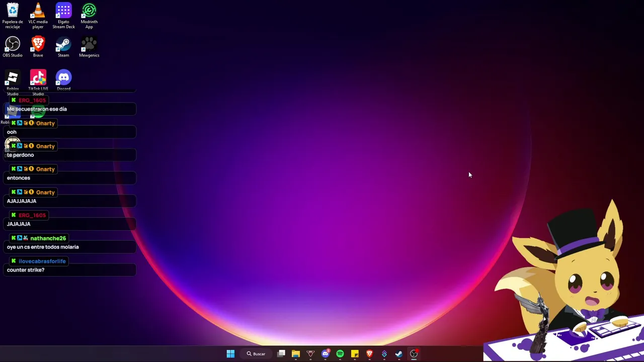Click the ERG_1605 username above 'JAJAJAJA'
This screenshot has height=362, width=644.
[x=32, y=215]
